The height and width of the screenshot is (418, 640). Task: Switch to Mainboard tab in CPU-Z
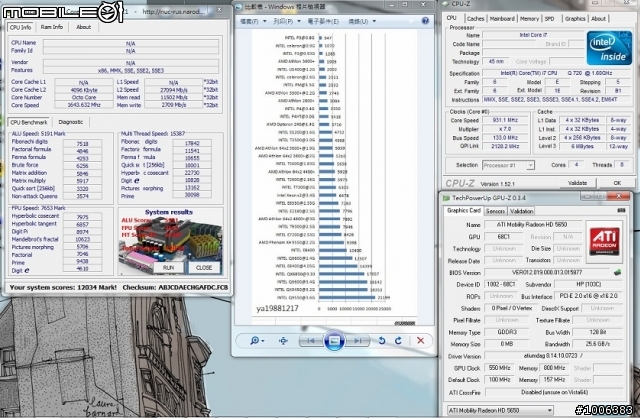[x=502, y=19]
